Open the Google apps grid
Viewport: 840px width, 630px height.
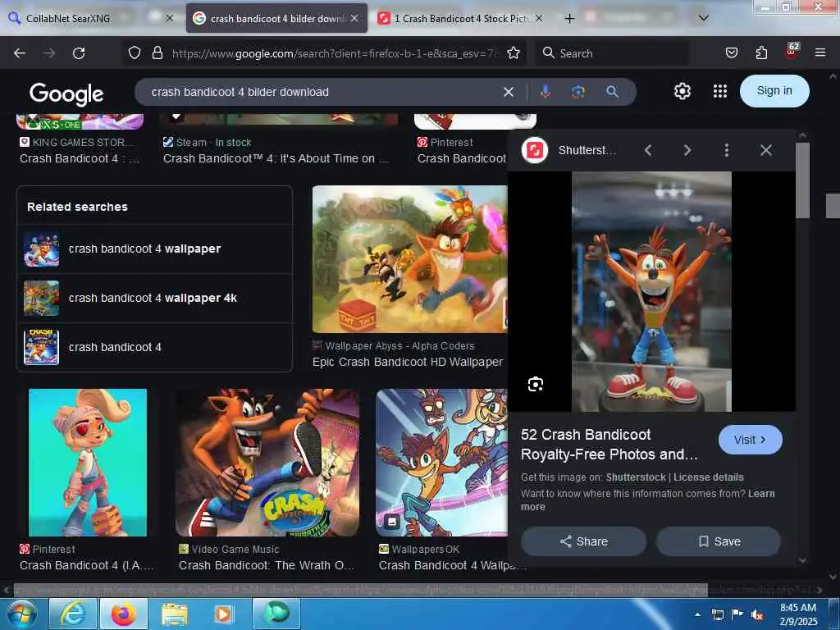(x=720, y=91)
